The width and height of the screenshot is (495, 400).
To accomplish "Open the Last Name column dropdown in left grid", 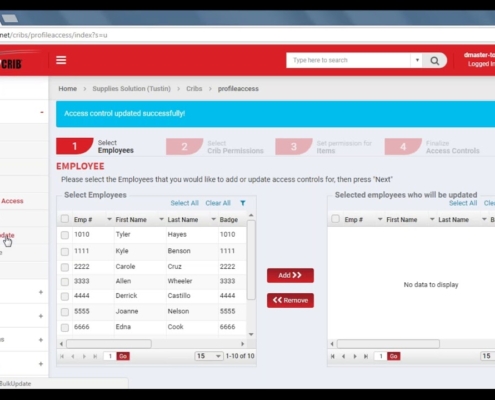I will click(x=213, y=219).
